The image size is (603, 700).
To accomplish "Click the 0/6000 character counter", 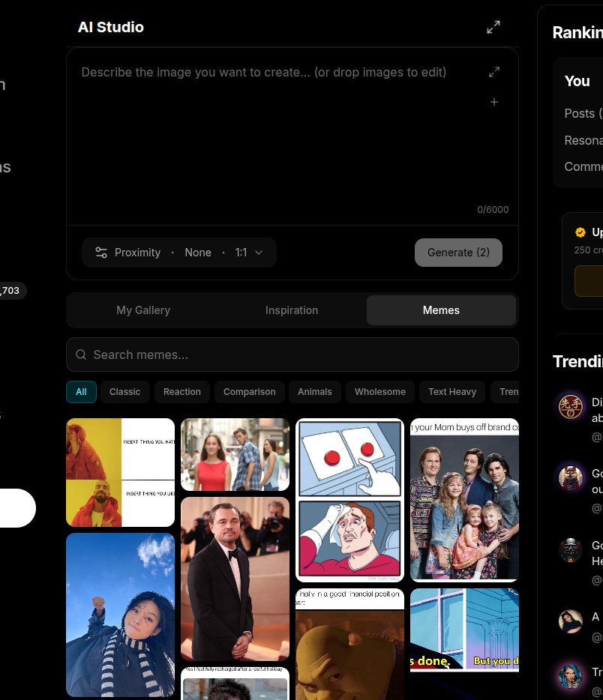I will coord(493,209).
